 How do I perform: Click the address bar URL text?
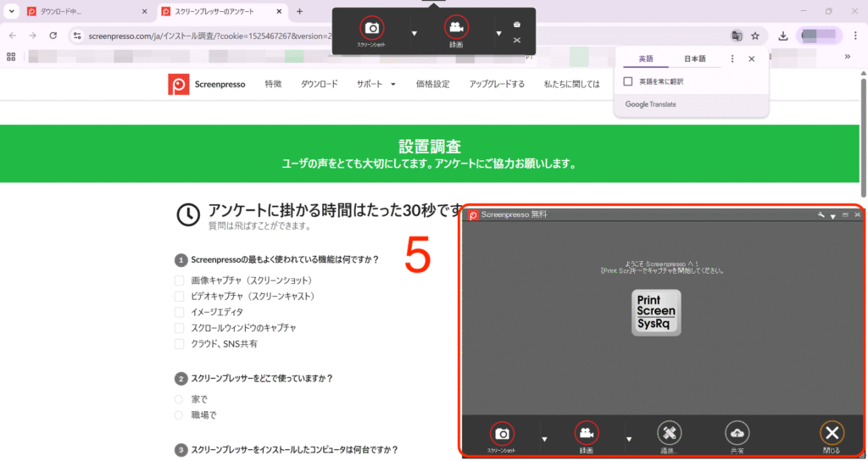pos(210,36)
